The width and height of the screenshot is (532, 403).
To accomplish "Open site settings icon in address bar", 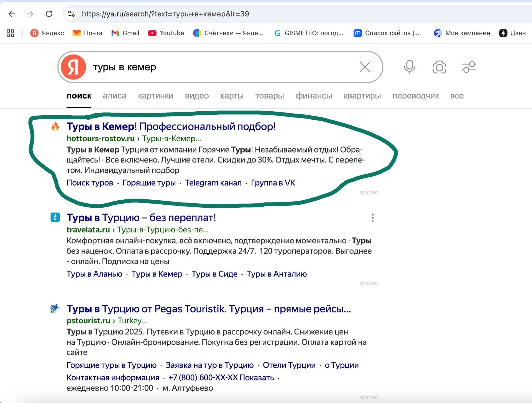I will pos(71,14).
